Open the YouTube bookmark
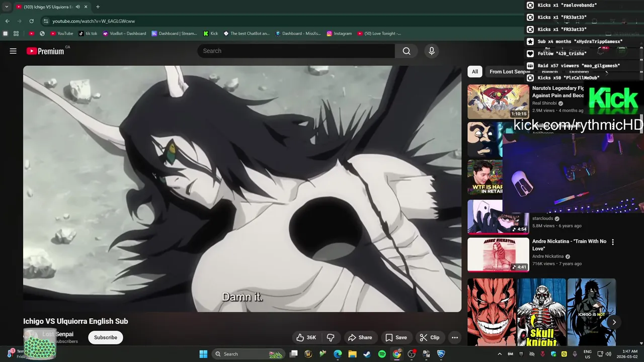The image size is (644, 362). click(61, 34)
